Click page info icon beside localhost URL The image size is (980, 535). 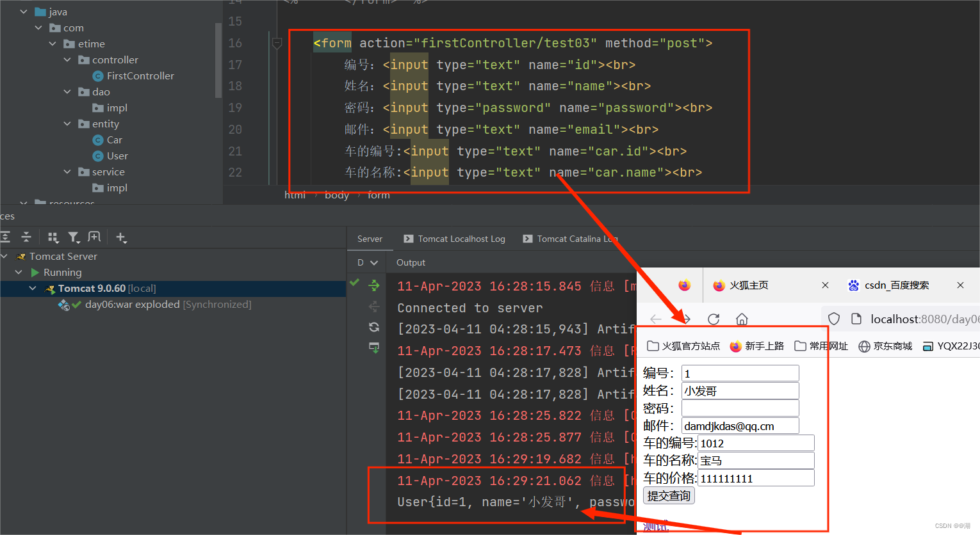click(856, 319)
